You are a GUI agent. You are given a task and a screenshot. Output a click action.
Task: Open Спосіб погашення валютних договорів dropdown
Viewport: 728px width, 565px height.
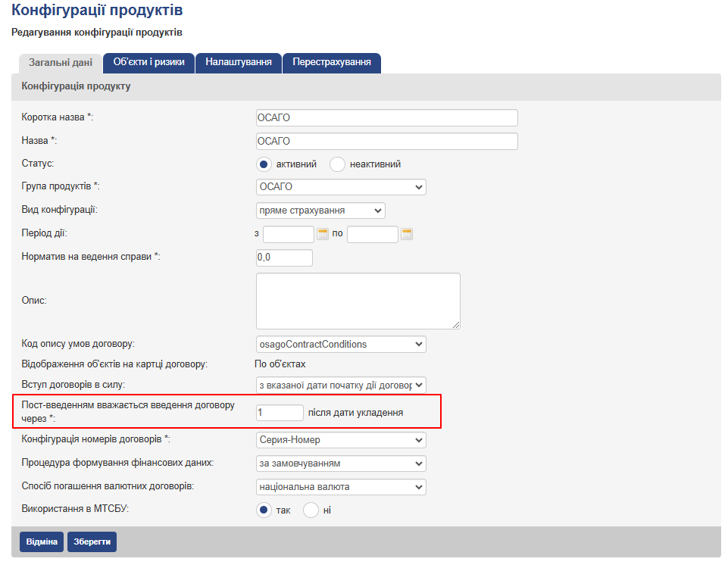pos(341,487)
